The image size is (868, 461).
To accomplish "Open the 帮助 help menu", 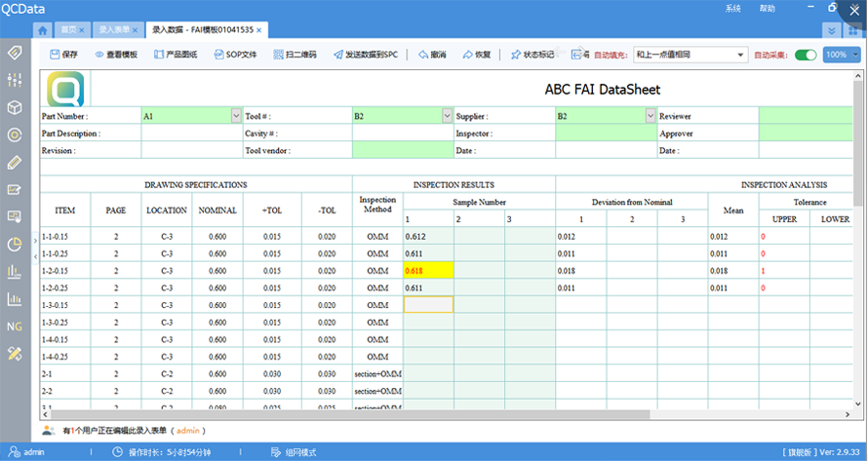I will [768, 9].
